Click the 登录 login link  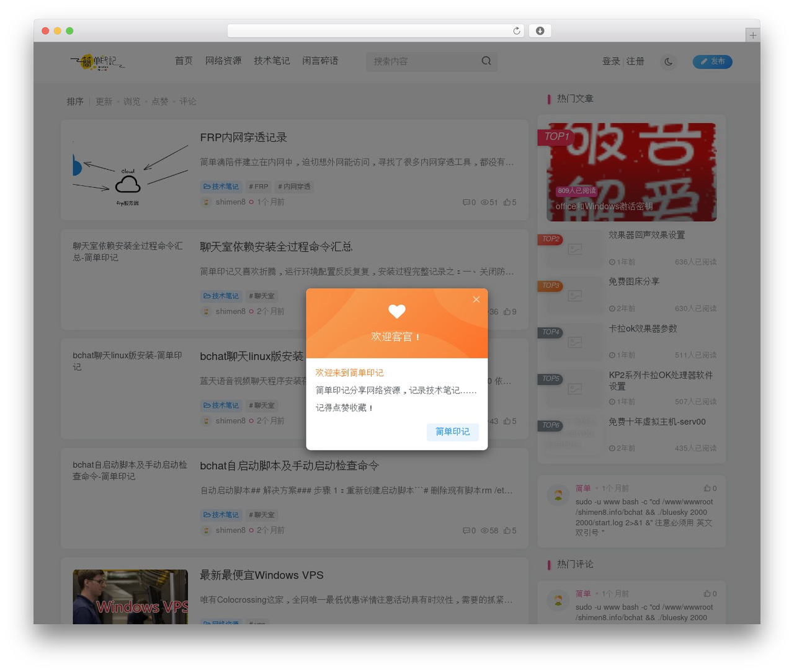[611, 61]
